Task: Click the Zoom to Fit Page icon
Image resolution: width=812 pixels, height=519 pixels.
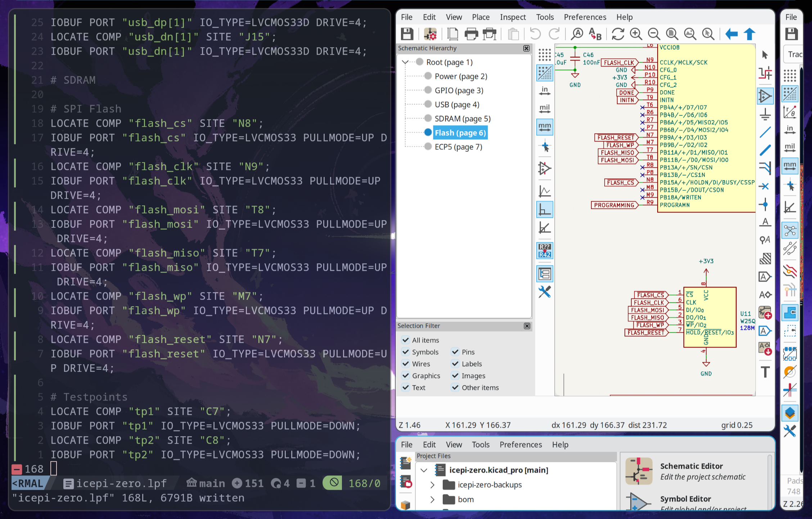Action: click(x=672, y=34)
